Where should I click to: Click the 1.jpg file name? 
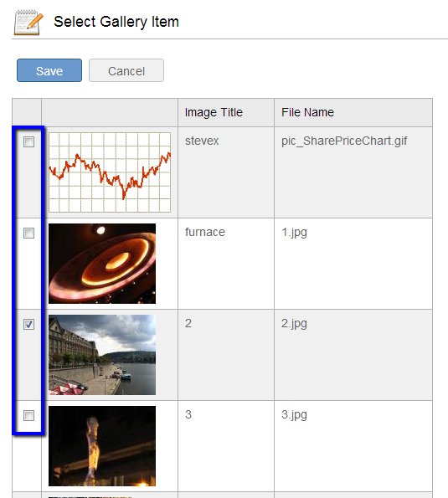point(294,233)
